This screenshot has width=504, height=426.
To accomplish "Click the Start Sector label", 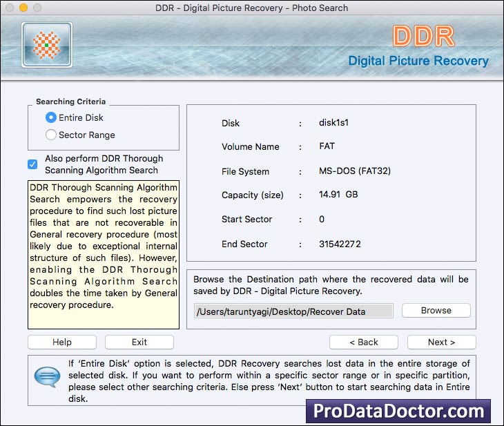I will pyautogui.click(x=247, y=220).
